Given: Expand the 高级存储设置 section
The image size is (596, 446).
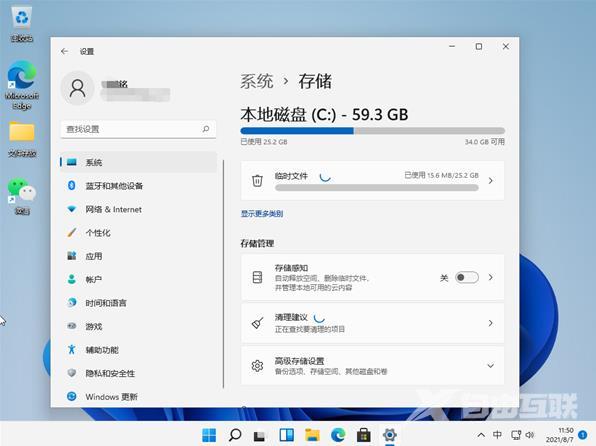Looking at the screenshot, I should coord(490,365).
